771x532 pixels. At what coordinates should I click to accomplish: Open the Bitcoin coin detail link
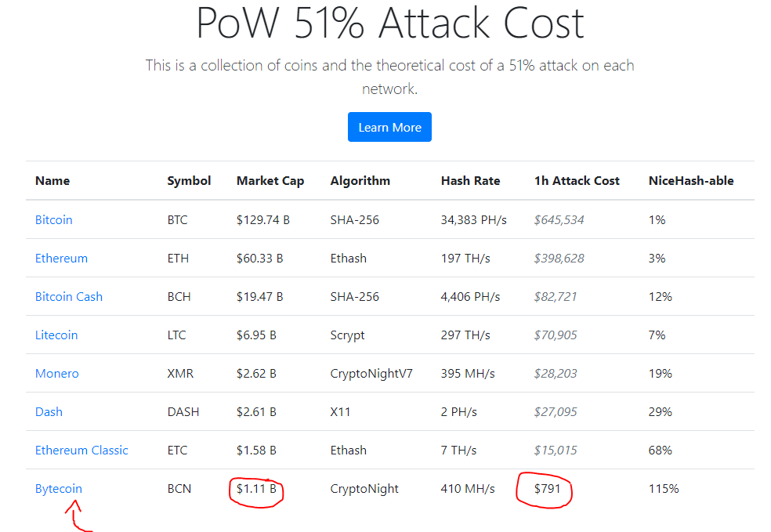coord(53,219)
